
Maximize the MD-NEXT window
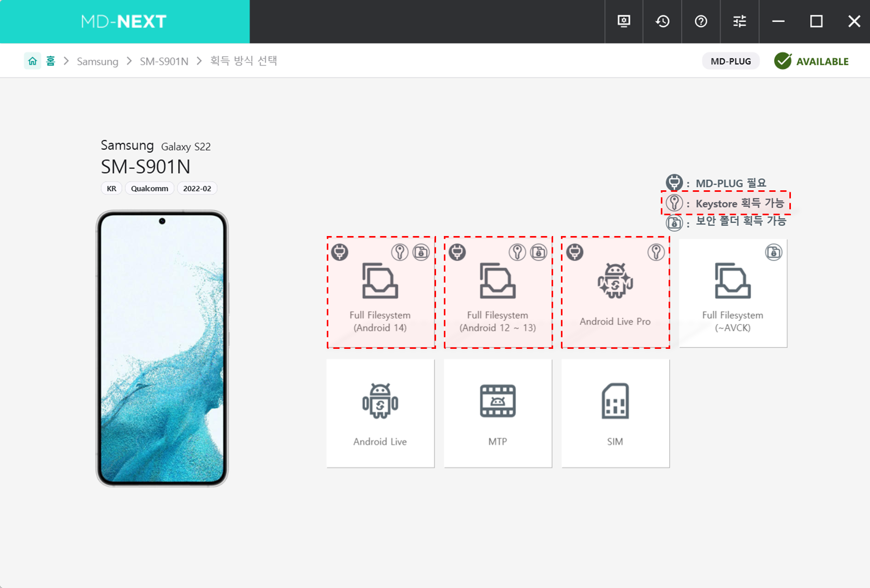pyautogui.click(x=816, y=21)
